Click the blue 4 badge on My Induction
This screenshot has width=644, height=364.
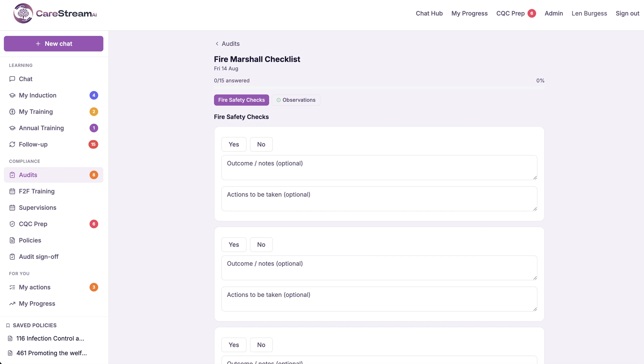pyautogui.click(x=94, y=95)
